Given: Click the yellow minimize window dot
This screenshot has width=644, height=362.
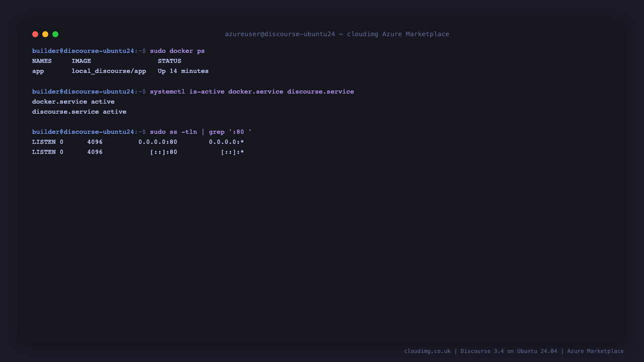Looking at the screenshot, I should click(45, 34).
